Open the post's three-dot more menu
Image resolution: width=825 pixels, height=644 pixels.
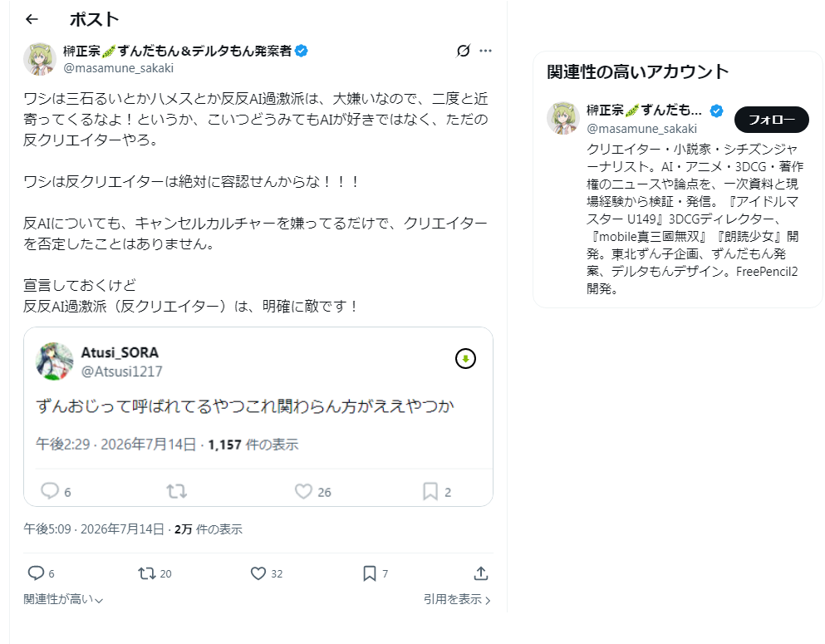click(x=486, y=51)
